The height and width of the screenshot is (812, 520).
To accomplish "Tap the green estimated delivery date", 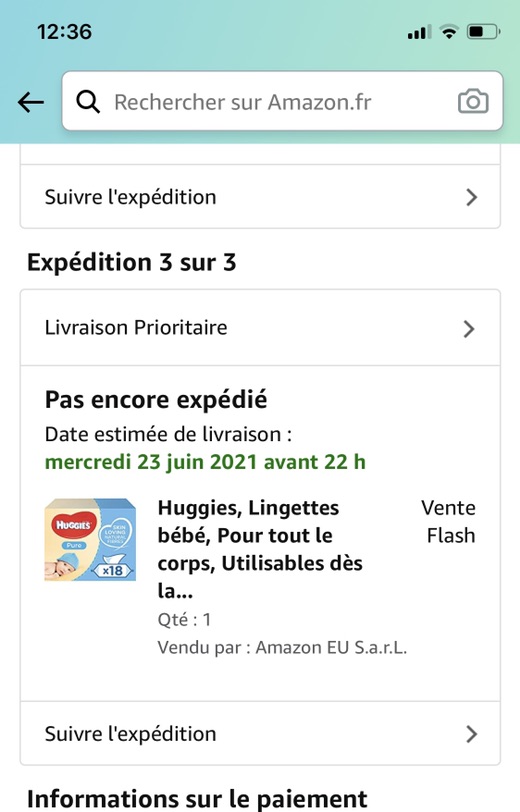I will pyautogui.click(x=205, y=462).
